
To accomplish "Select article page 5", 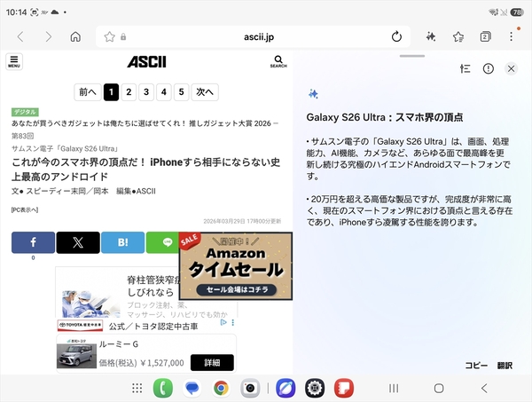I will pos(182,92).
